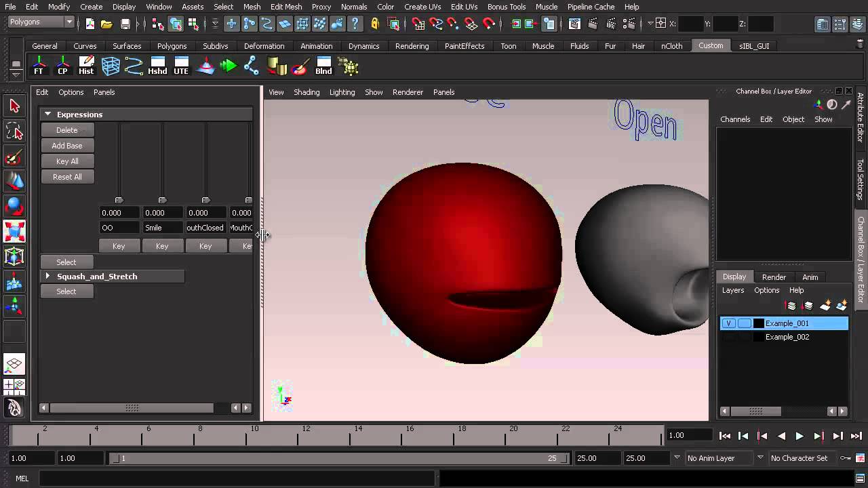Click the Delete button in Expressions
The image size is (868, 488).
tap(67, 130)
